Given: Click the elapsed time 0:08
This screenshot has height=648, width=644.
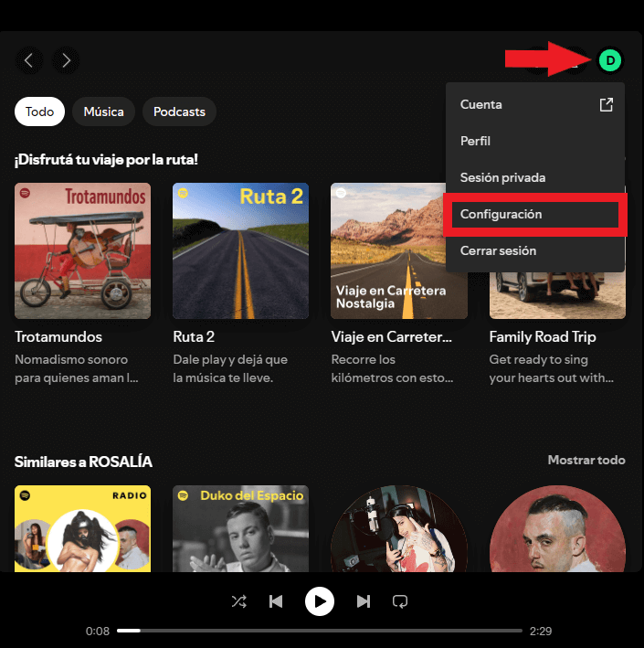Looking at the screenshot, I should click(98, 631).
